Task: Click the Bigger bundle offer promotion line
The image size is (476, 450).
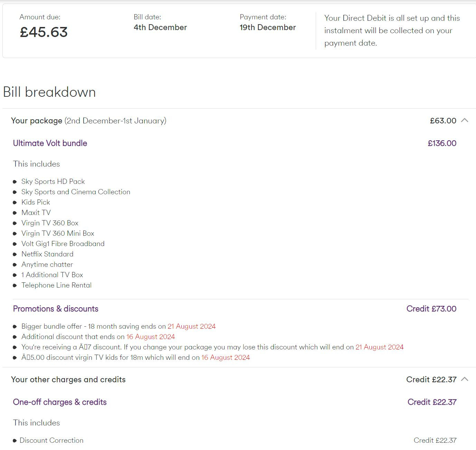Action: [118, 326]
